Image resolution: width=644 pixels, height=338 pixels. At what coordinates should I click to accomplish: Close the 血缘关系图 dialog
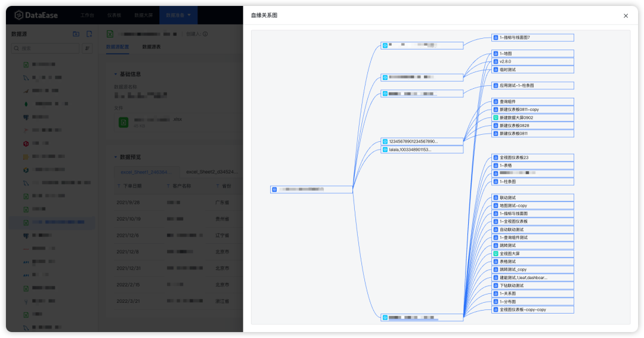(x=626, y=16)
